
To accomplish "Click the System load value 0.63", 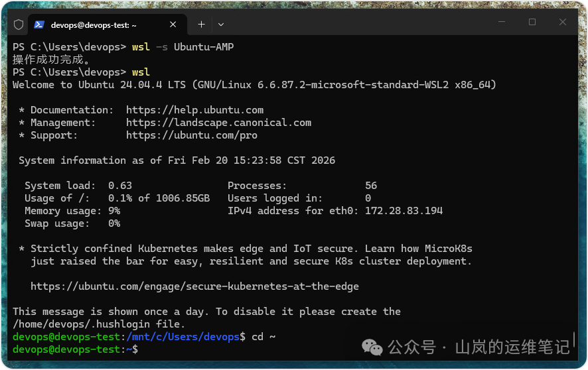I will 120,186.
